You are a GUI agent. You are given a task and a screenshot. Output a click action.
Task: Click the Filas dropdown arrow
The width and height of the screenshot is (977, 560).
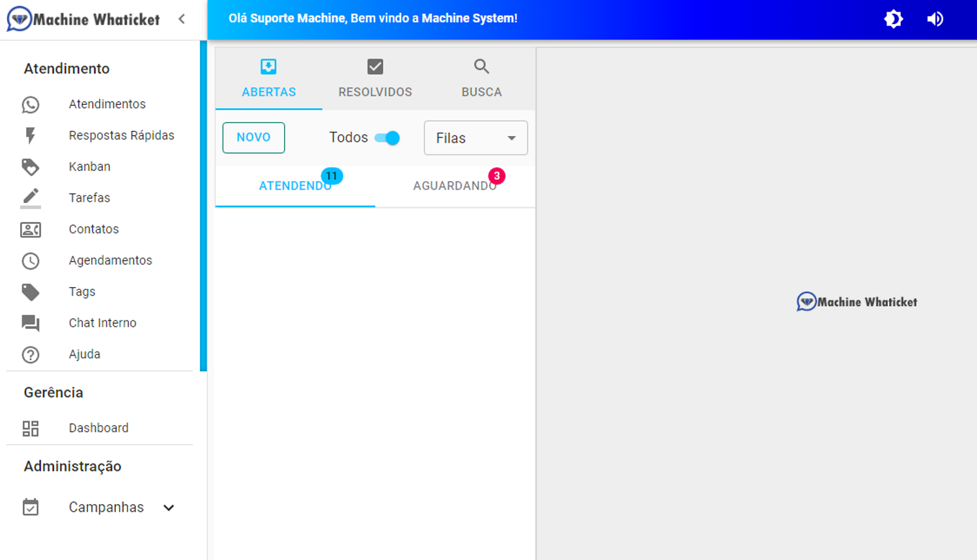click(x=512, y=138)
